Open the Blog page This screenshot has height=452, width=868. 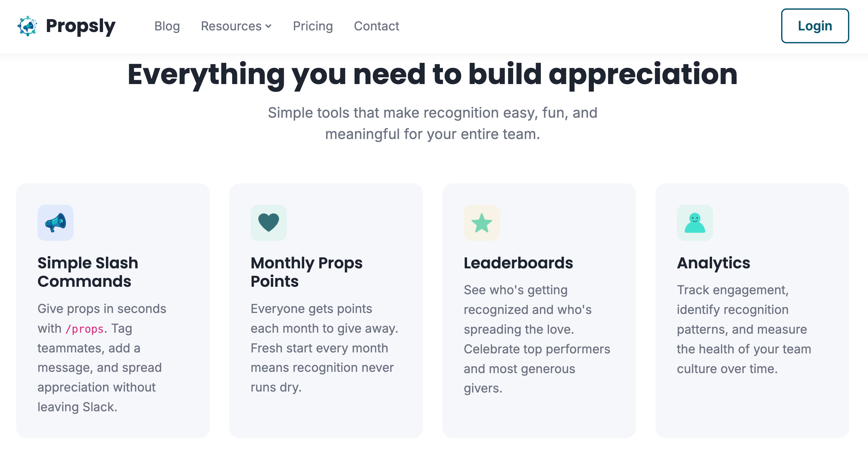click(167, 26)
